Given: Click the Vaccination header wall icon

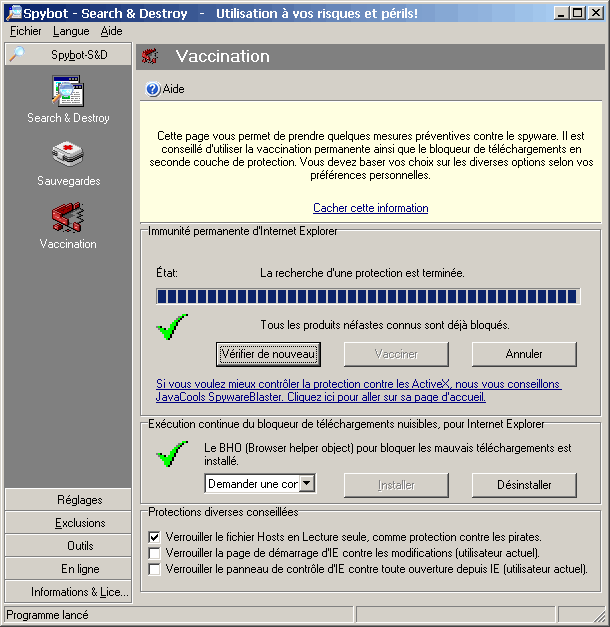Looking at the screenshot, I should pos(150,56).
